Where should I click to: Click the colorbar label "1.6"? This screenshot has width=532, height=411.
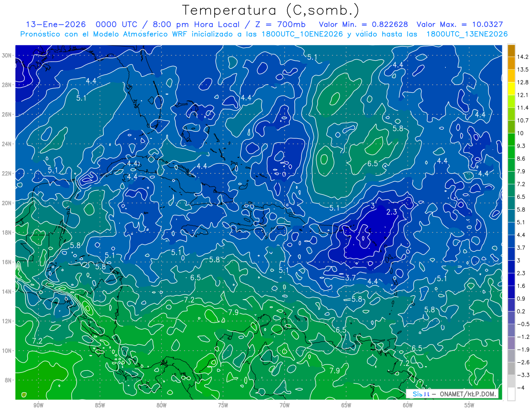point(521,286)
